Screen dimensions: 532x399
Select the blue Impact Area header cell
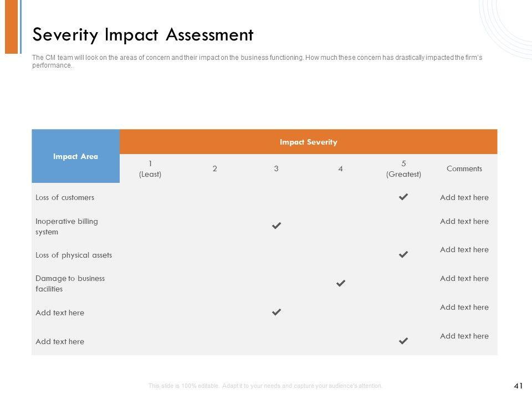tap(75, 156)
